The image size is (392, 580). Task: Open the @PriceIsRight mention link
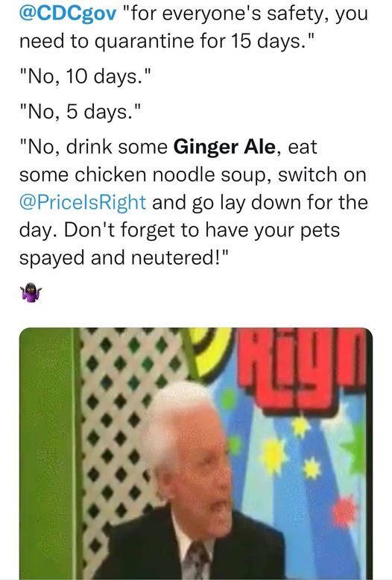coord(83,203)
